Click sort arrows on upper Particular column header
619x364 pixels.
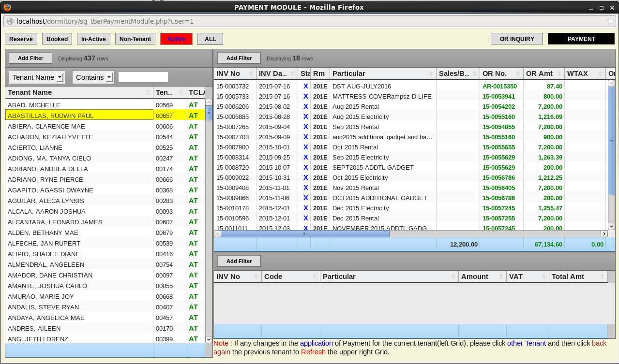tap(431, 73)
